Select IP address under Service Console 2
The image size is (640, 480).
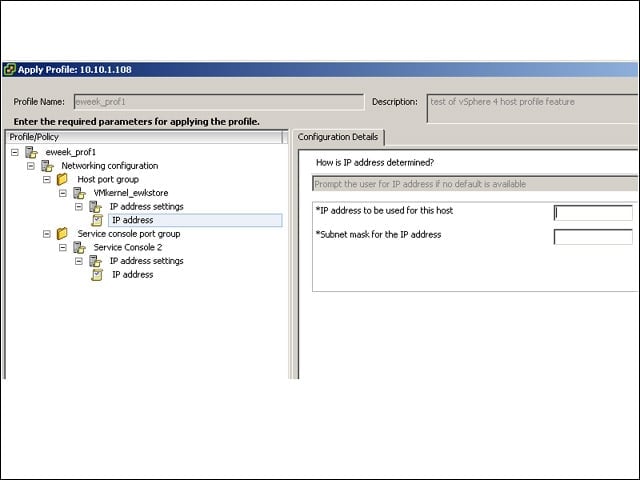pyautogui.click(x=133, y=275)
